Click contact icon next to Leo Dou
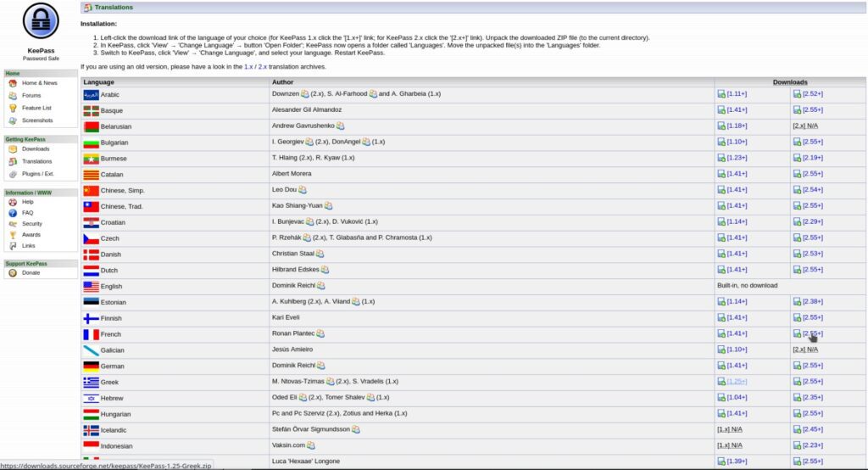Image resolution: width=868 pixels, height=470 pixels. (303, 189)
